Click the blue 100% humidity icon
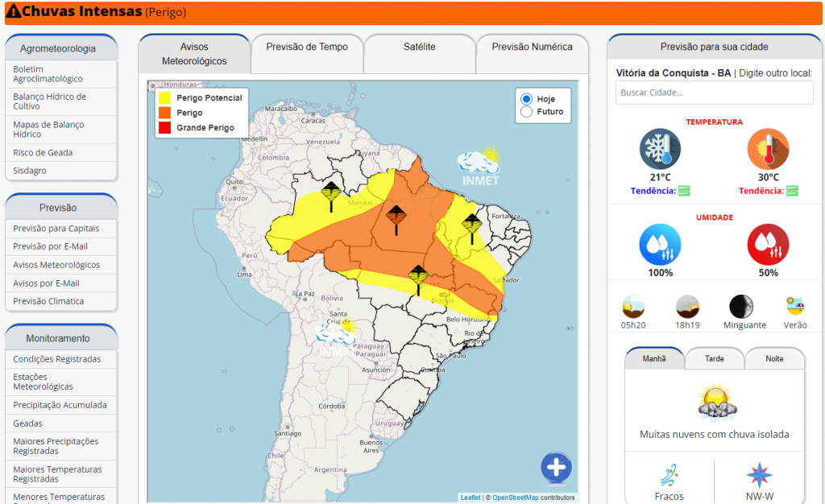The image size is (825, 504). pyautogui.click(x=660, y=245)
